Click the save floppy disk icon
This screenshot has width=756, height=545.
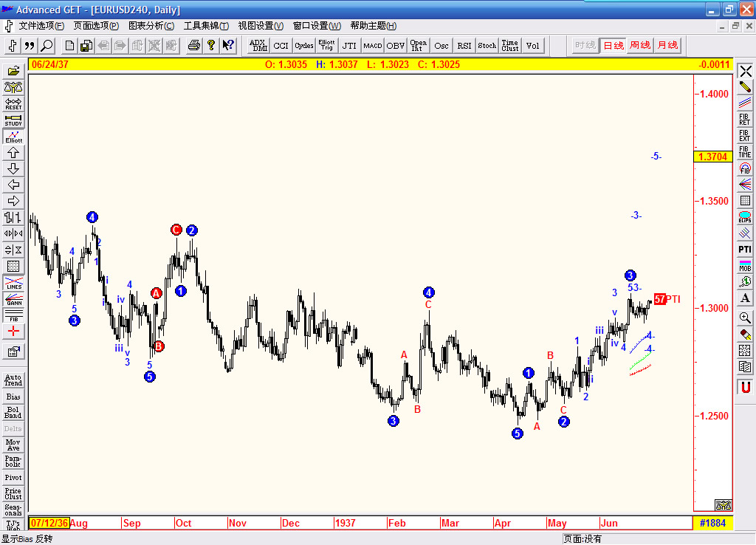click(x=86, y=46)
